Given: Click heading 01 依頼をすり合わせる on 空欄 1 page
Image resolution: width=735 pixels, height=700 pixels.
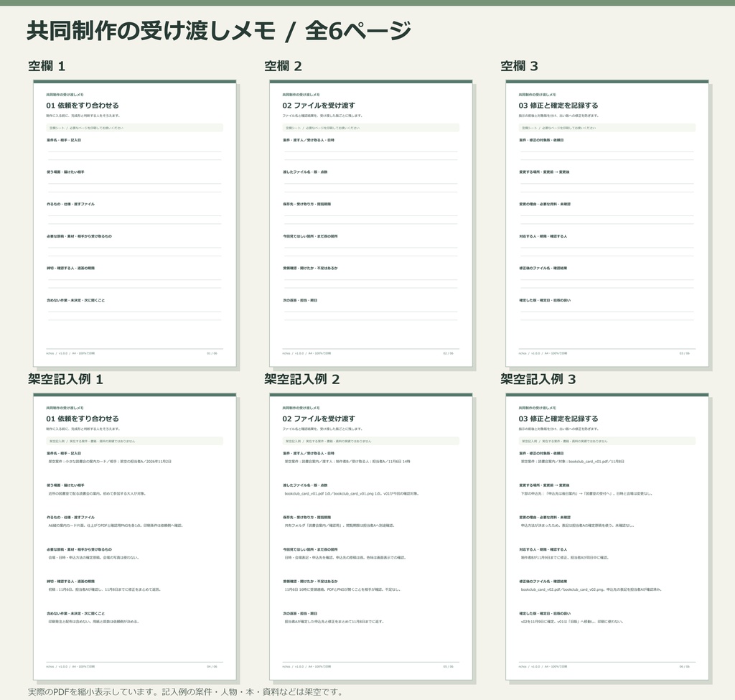Looking at the screenshot, I should pyautogui.click(x=83, y=106).
